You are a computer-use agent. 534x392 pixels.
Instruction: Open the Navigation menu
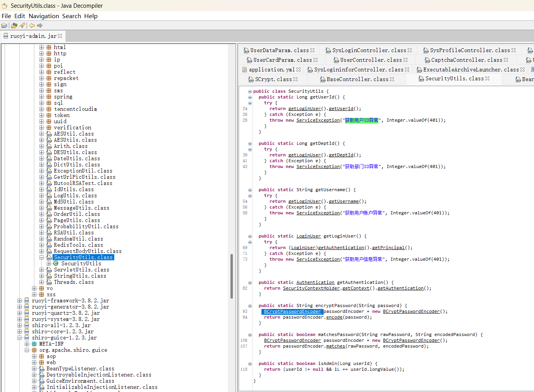44,16
